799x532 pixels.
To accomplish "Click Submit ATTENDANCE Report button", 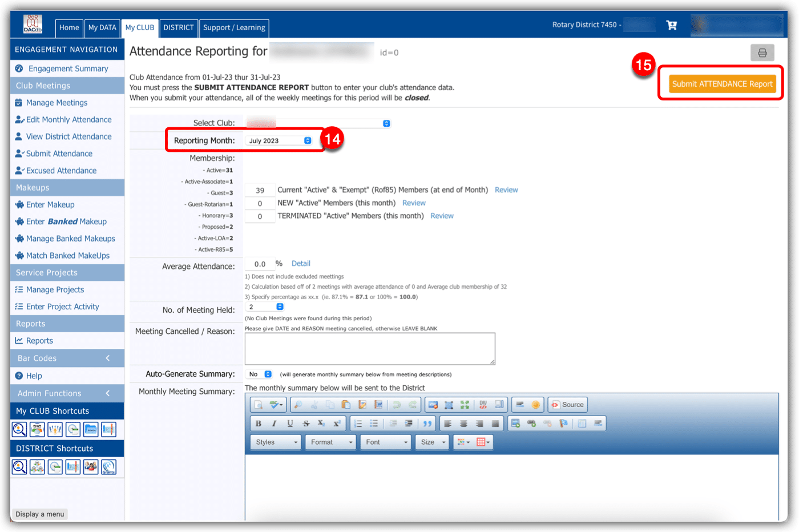I will coord(722,84).
